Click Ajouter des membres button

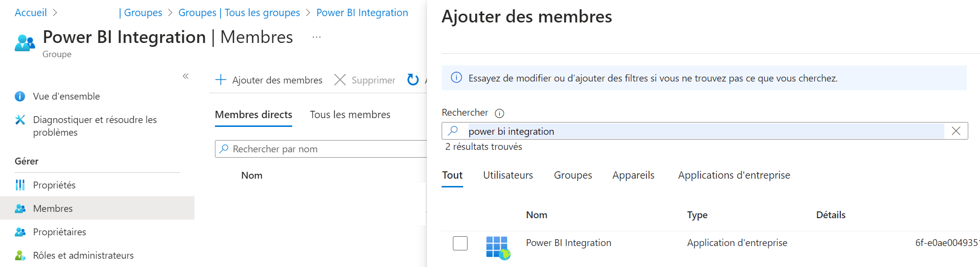point(269,80)
